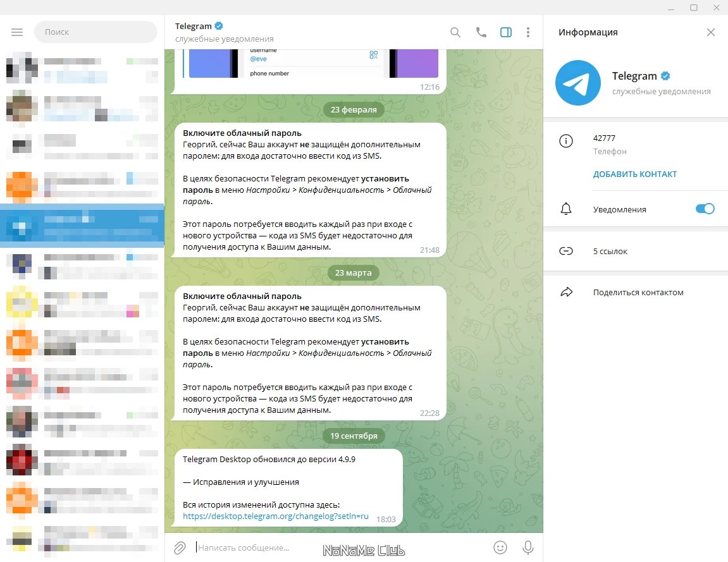The height and width of the screenshot is (562, 728).
Task: Click the message field Написать сообщение
Action: 342,547
